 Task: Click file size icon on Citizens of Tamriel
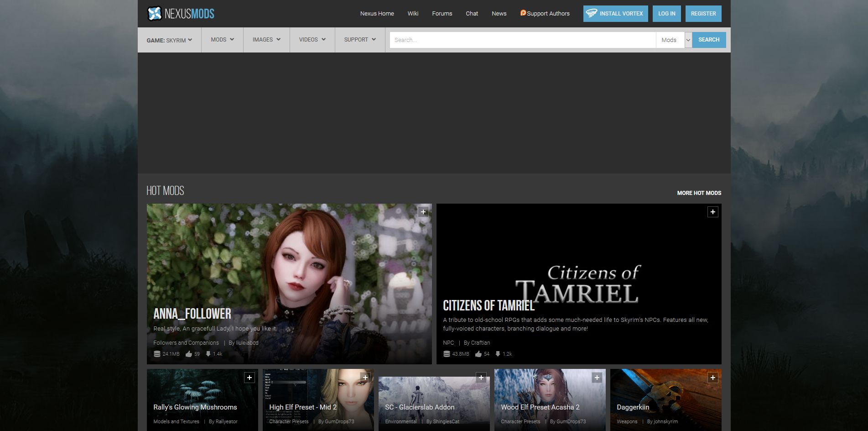tap(447, 354)
